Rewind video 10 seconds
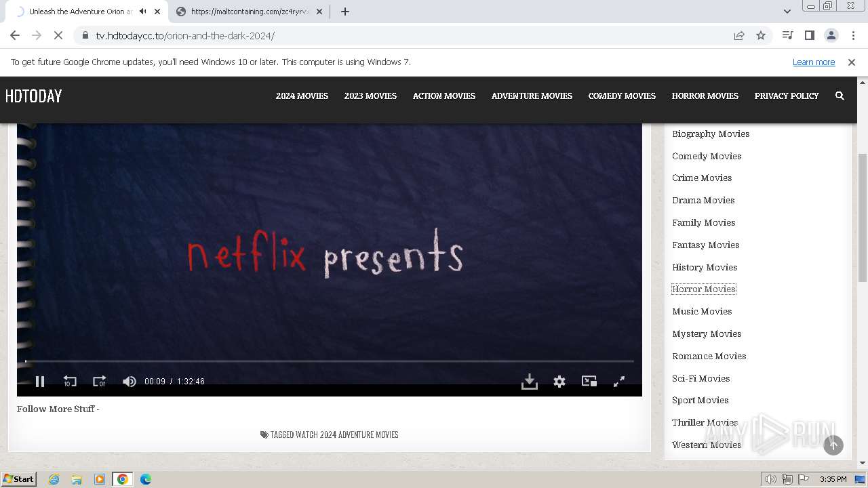The width and height of the screenshot is (868, 488). [70, 382]
